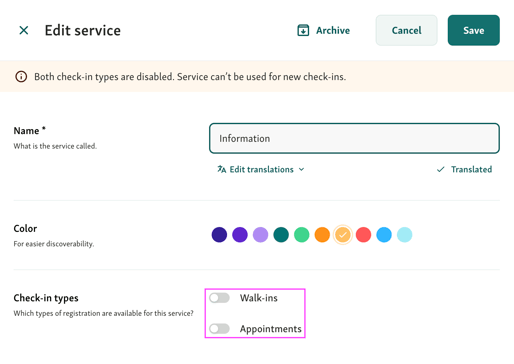Close the Edit service panel with X

[24, 30]
